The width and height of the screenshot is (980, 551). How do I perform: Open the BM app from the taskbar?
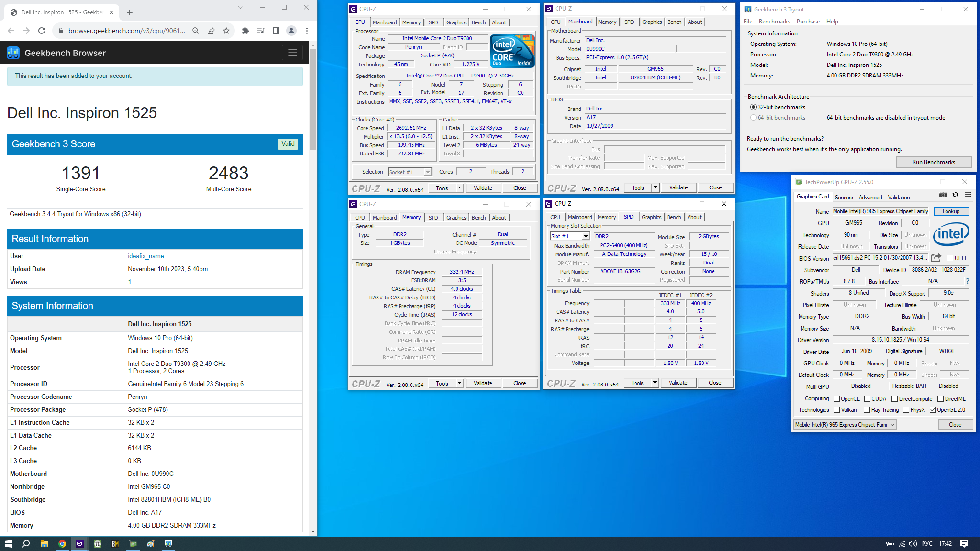pos(115,544)
